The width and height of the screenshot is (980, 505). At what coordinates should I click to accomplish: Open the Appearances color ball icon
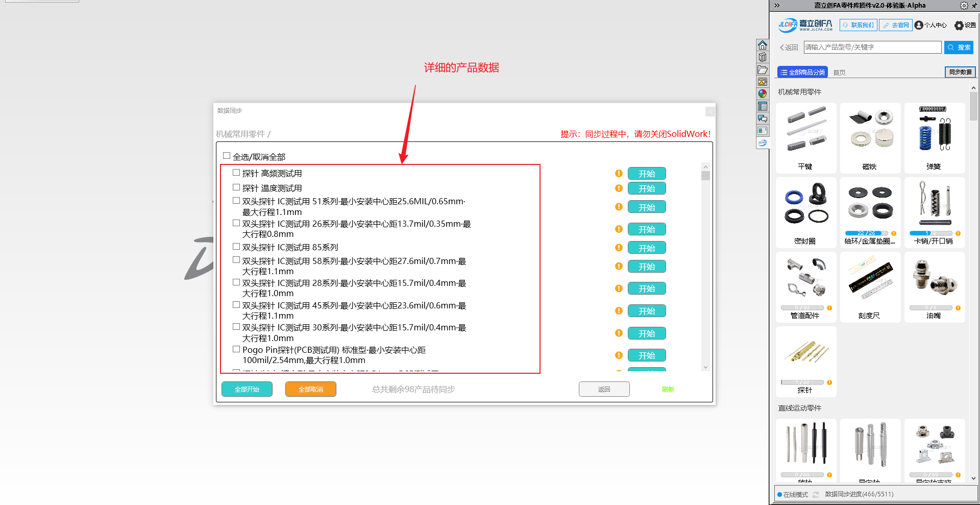[x=762, y=94]
